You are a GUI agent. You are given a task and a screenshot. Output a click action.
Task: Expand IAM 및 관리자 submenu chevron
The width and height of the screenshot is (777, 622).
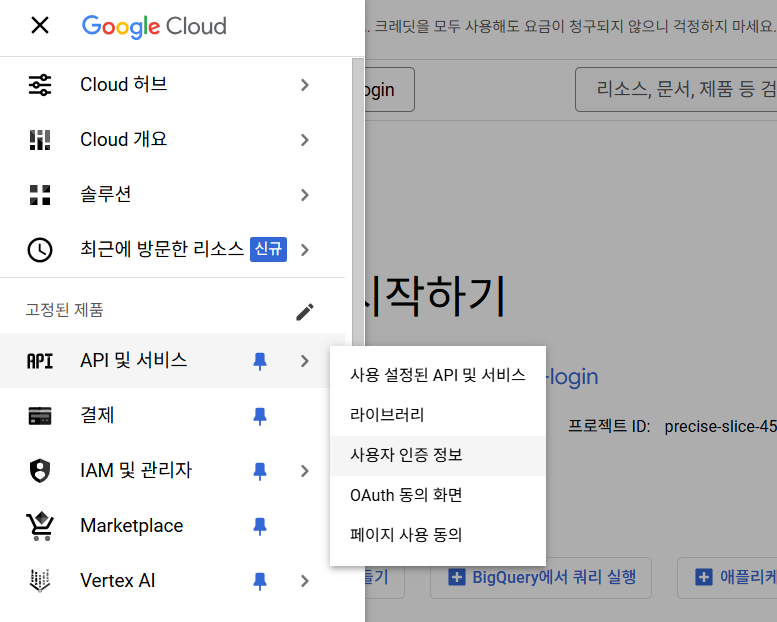[305, 471]
